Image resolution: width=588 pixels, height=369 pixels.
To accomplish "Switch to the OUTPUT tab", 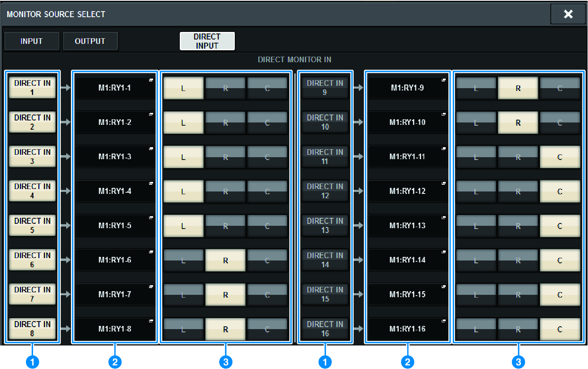I will point(90,41).
